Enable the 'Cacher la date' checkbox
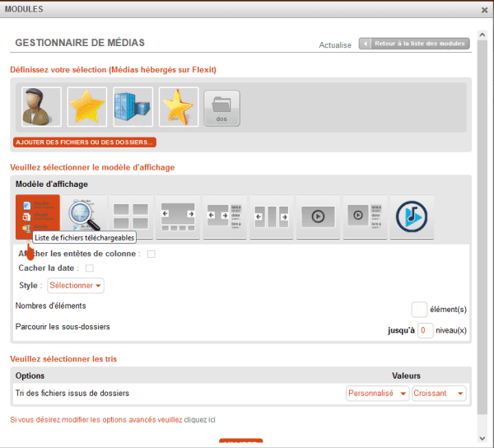This screenshot has width=494, height=448. (x=90, y=268)
